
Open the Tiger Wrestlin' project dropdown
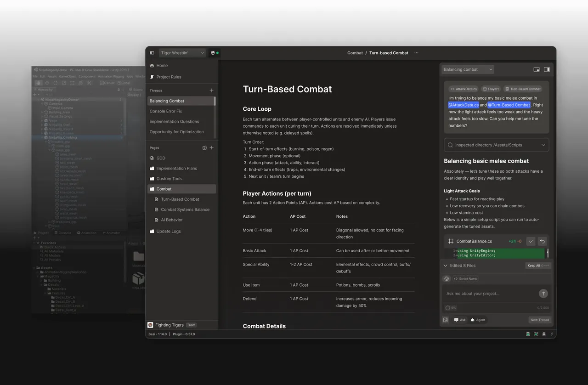(x=182, y=53)
